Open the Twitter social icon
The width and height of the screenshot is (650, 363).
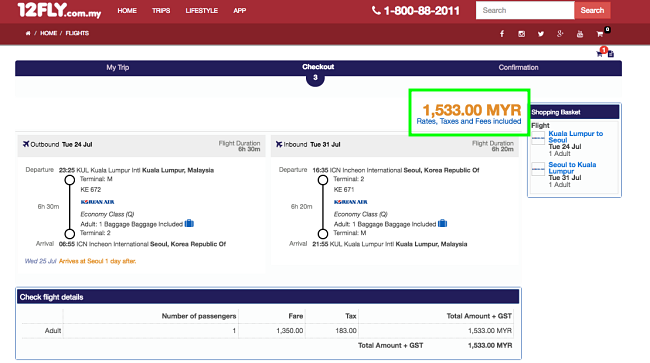[x=541, y=34]
